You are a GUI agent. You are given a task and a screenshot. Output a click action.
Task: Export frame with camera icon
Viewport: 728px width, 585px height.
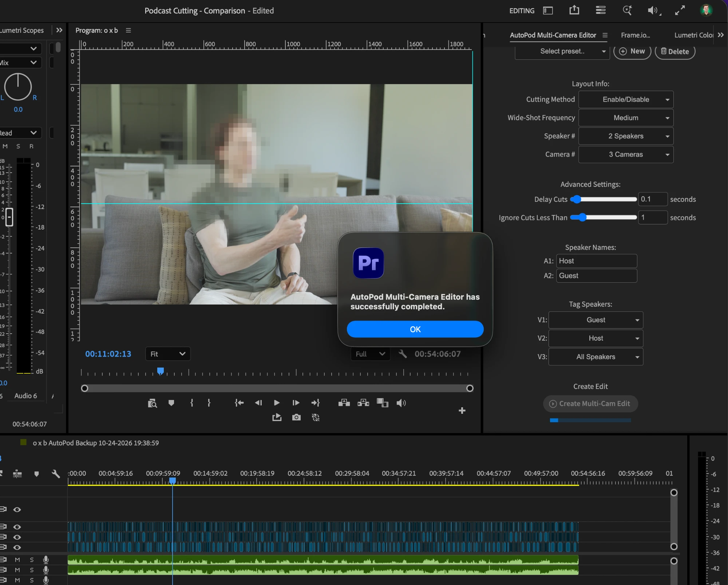click(296, 417)
